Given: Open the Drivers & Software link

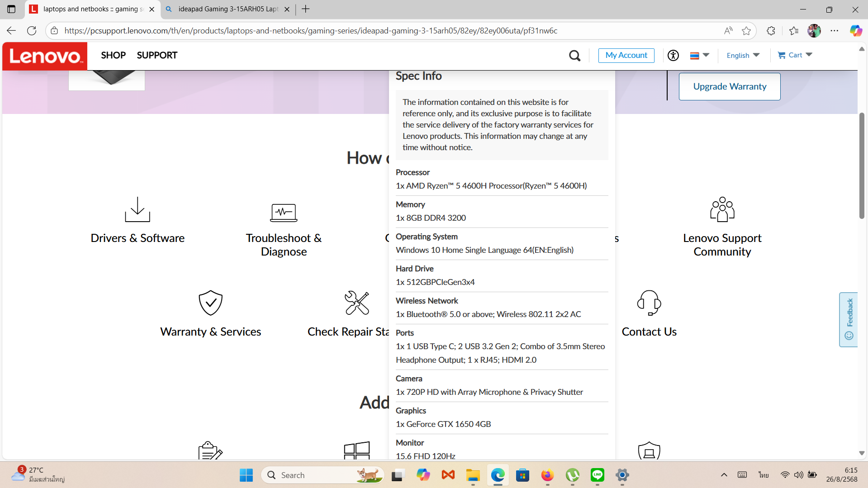Looking at the screenshot, I should click(x=138, y=238).
